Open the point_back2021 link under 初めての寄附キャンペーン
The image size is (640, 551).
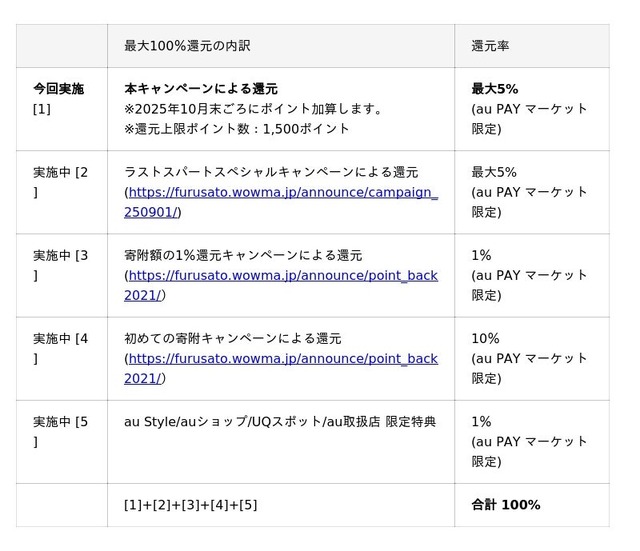click(283, 358)
